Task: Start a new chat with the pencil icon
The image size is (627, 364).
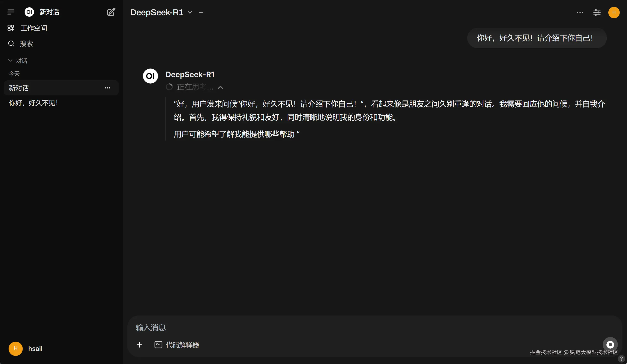Action: (111, 12)
